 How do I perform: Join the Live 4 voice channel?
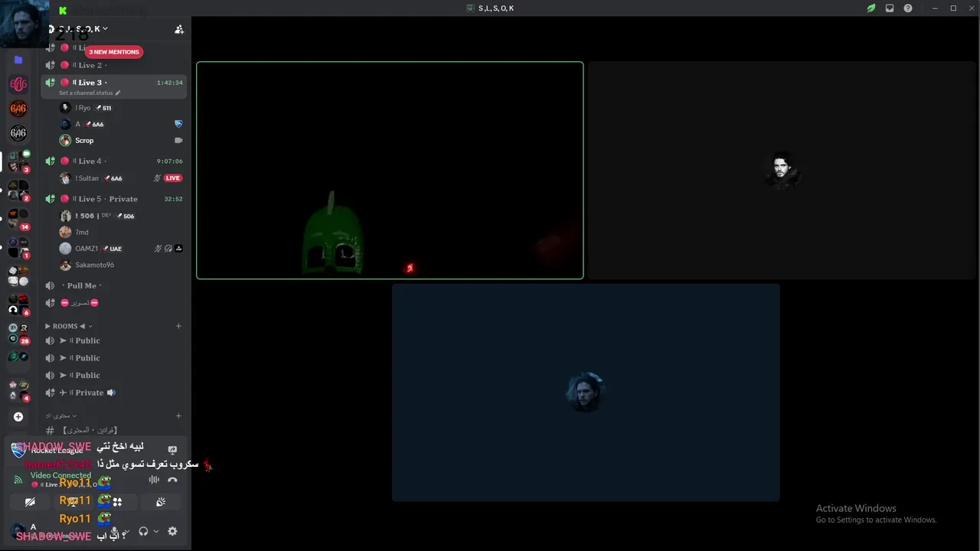[x=113, y=161]
